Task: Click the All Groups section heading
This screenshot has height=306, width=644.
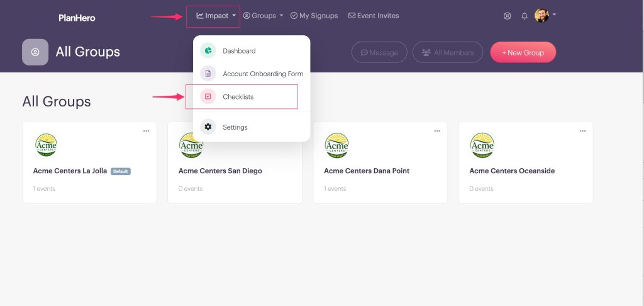Action: pyautogui.click(x=56, y=101)
